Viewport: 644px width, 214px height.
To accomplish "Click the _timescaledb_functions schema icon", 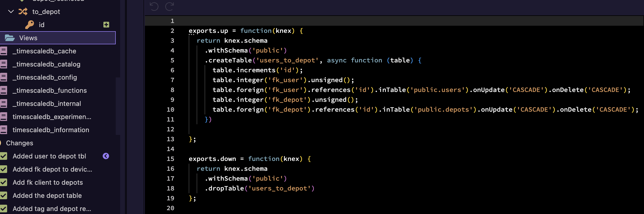I will coord(4,90).
